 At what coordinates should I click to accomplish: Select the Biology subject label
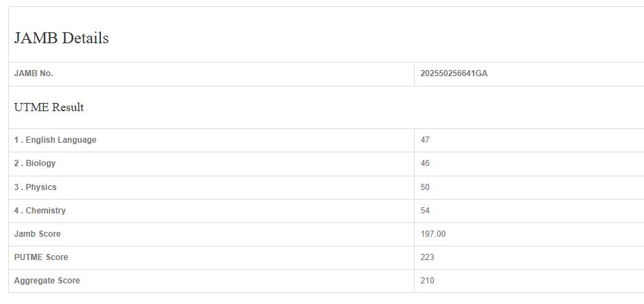(41, 163)
